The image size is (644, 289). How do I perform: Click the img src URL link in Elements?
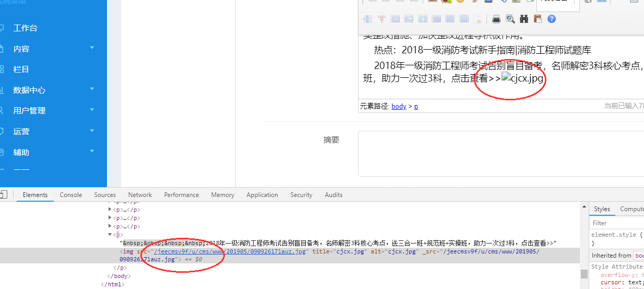[229, 251]
